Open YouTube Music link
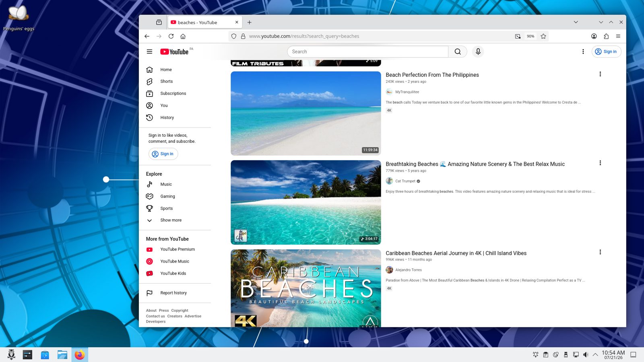Image resolution: width=644 pixels, height=362 pixels. click(175, 261)
